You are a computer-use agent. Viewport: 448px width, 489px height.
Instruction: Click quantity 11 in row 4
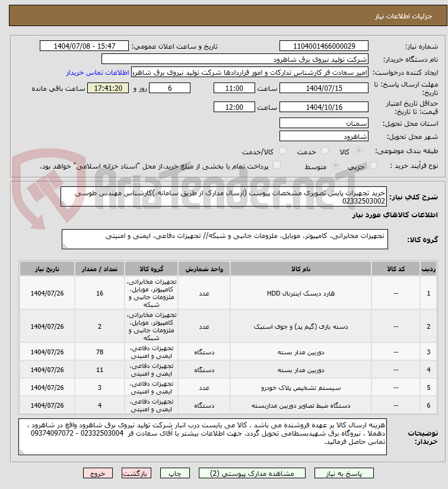100,370
